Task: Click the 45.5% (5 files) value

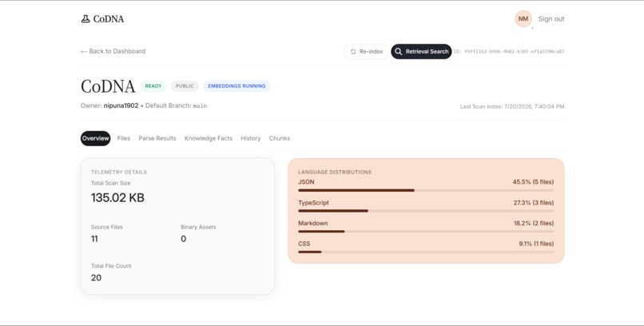Action: (533, 182)
